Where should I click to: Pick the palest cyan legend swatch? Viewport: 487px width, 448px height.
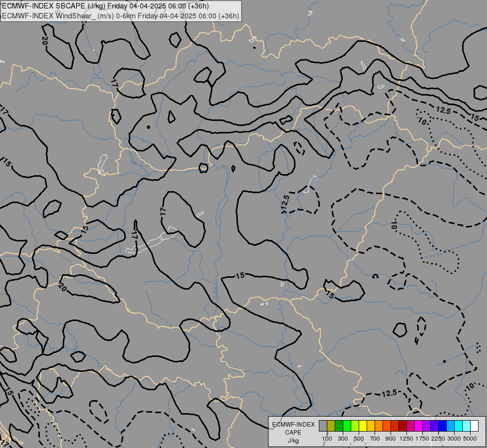pos(466,426)
